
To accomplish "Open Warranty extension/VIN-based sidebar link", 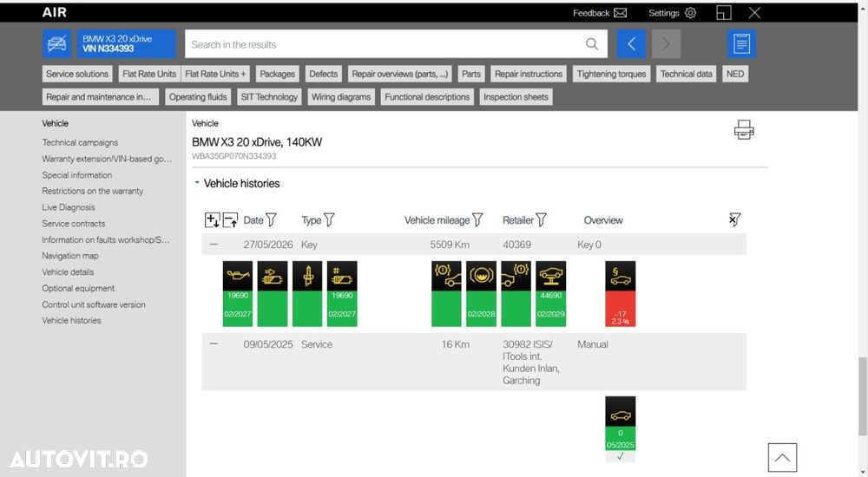I will (107, 159).
